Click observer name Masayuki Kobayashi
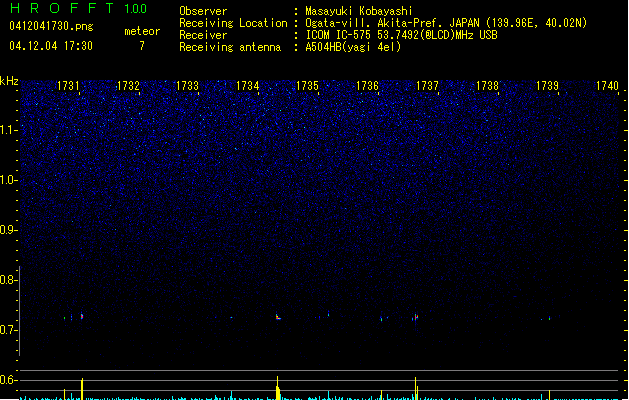This screenshot has height=400, width=629. click(359, 11)
